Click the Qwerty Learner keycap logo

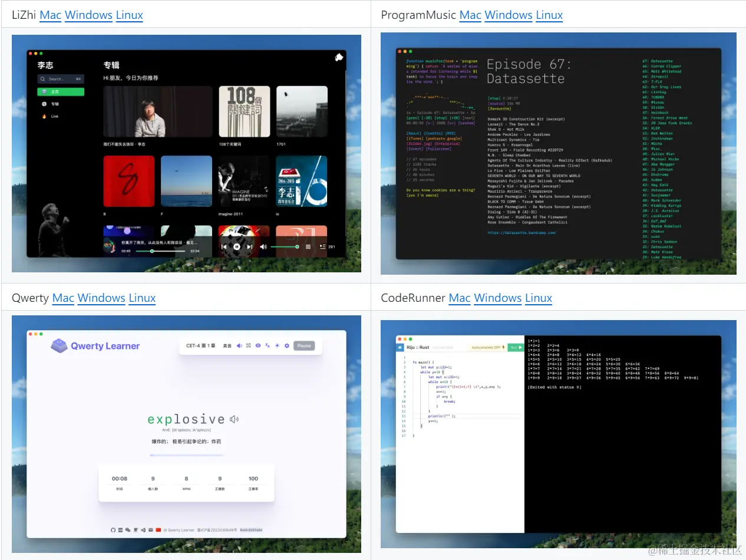[x=59, y=346]
